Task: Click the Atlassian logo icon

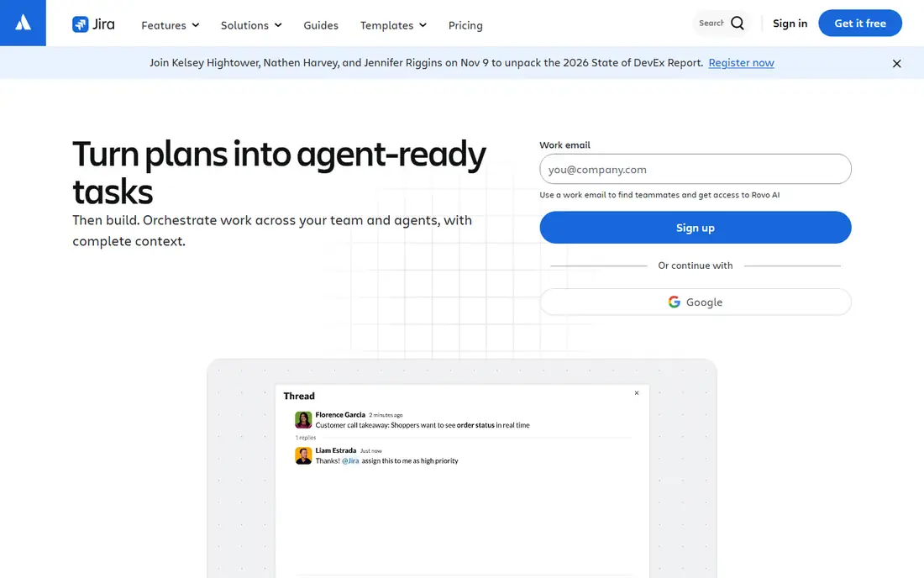Action: tap(23, 23)
